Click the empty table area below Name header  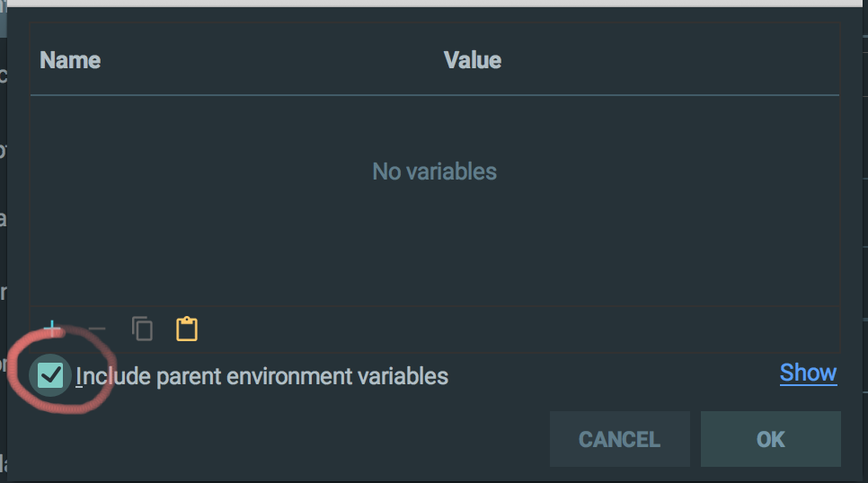(x=135, y=233)
